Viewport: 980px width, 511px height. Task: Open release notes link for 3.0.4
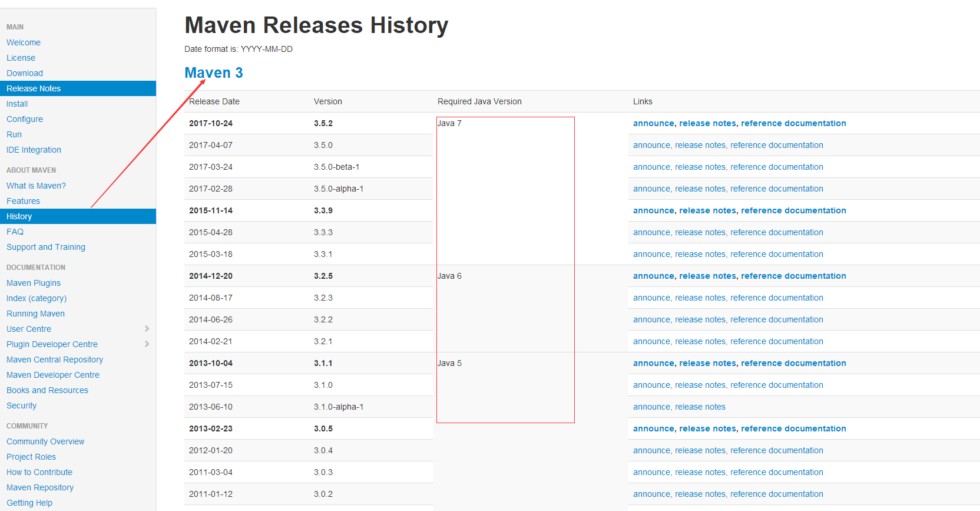tap(700, 450)
